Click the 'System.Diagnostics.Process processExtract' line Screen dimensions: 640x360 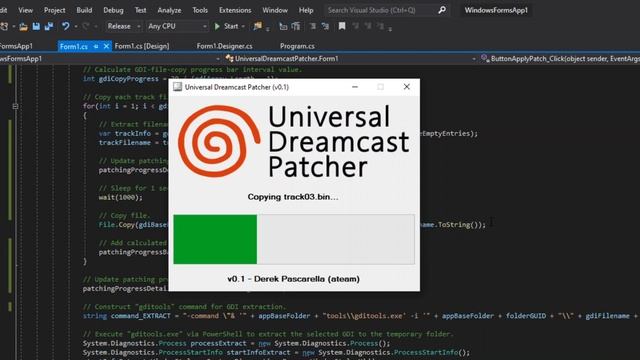tap(236, 343)
